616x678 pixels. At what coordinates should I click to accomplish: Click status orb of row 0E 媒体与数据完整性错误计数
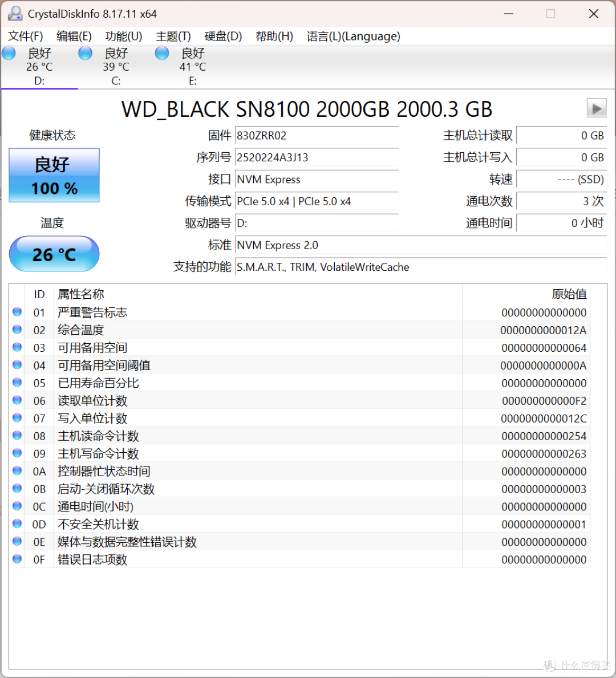click(17, 541)
